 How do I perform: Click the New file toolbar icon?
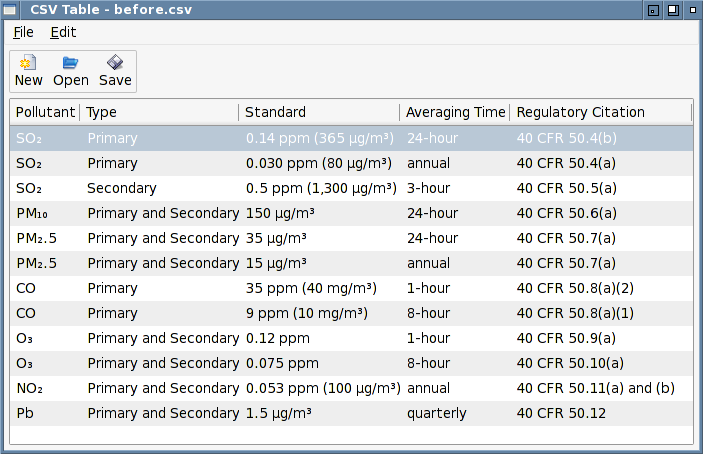point(28,70)
